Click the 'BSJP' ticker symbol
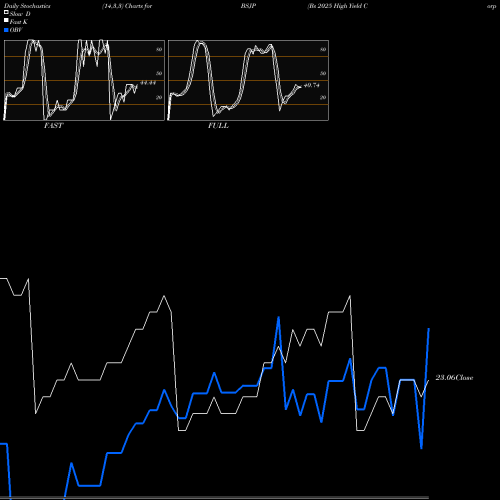The width and height of the screenshot is (500, 500). pos(248,6)
